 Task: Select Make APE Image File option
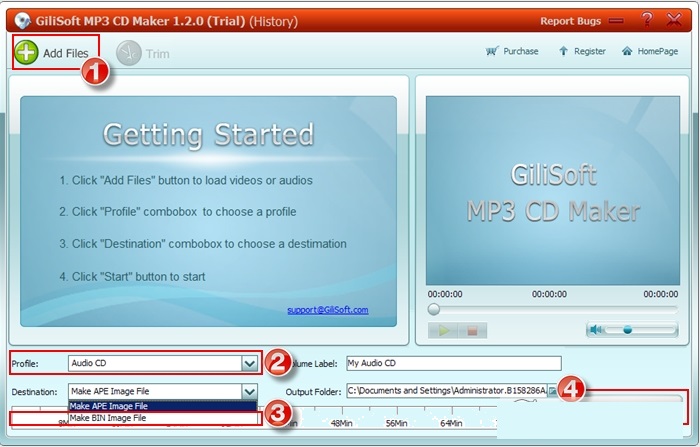(162, 406)
